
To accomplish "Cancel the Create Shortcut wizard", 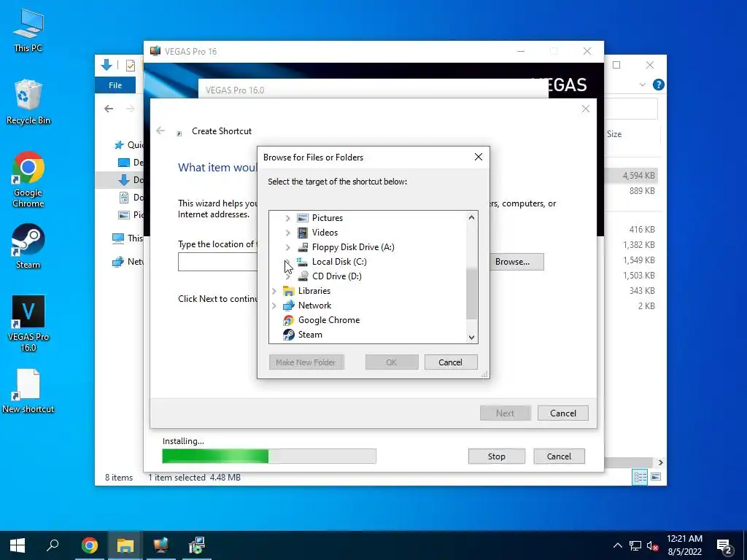I will point(563,413).
